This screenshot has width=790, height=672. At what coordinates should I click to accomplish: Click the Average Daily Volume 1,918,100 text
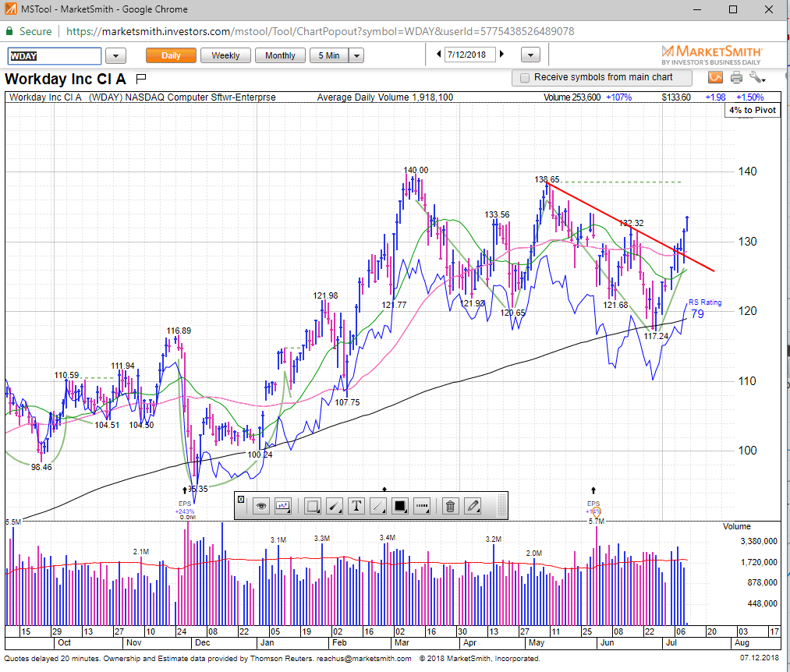click(385, 97)
